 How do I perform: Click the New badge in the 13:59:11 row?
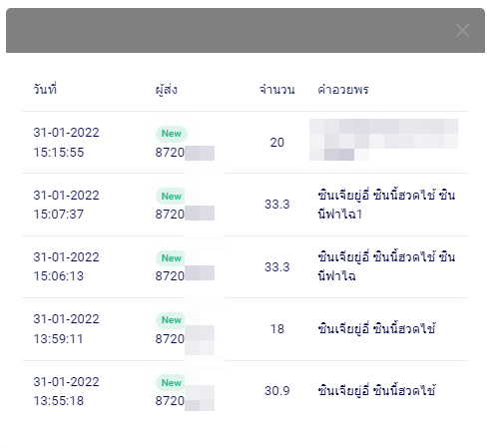click(172, 320)
